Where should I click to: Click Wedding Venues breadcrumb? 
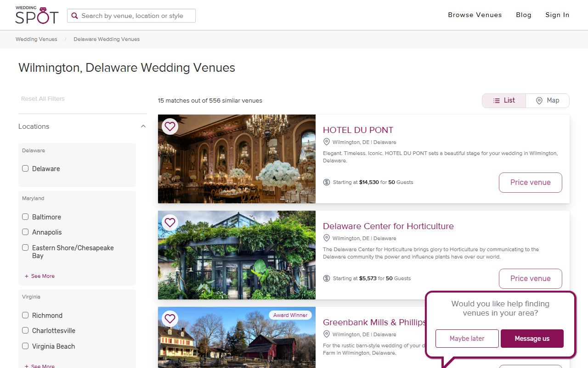coord(36,39)
